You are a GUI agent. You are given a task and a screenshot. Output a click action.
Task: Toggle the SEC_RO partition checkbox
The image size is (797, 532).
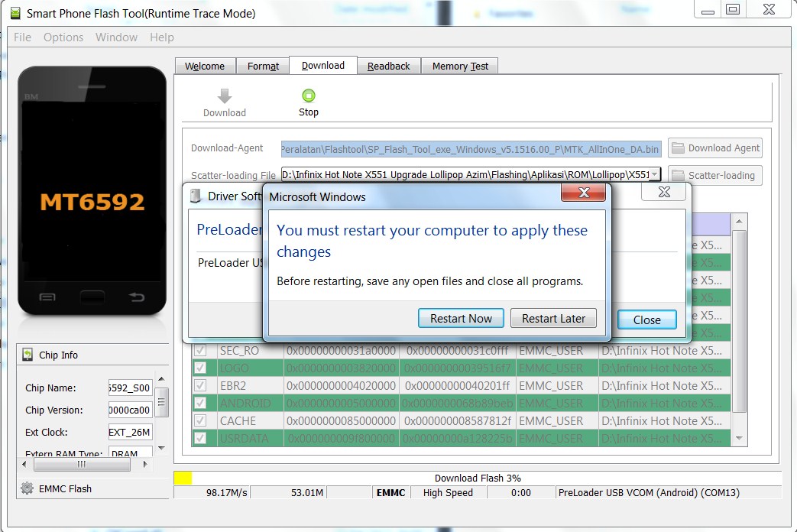pyautogui.click(x=200, y=350)
